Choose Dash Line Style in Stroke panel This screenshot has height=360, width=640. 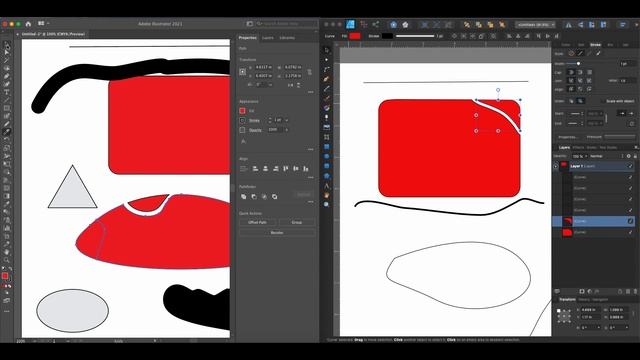tap(589, 53)
